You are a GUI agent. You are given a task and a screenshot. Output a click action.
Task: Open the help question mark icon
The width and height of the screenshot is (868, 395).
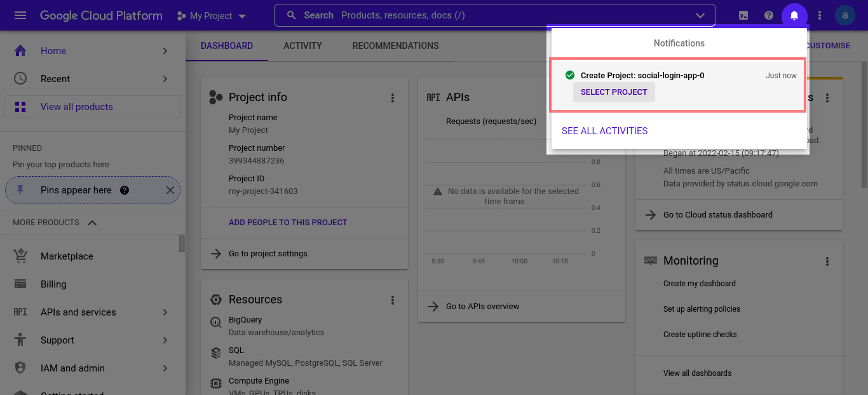769,15
